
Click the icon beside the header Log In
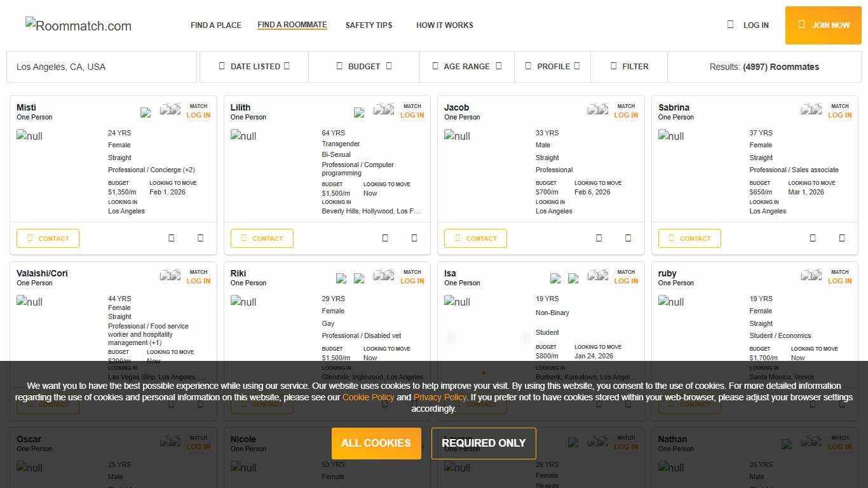(730, 25)
